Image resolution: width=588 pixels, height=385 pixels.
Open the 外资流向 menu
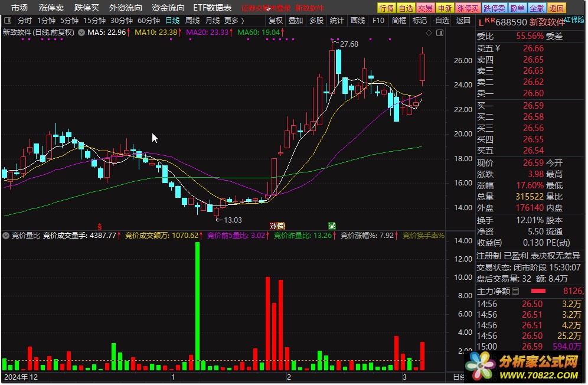pyautogui.click(x=126, y=8)
